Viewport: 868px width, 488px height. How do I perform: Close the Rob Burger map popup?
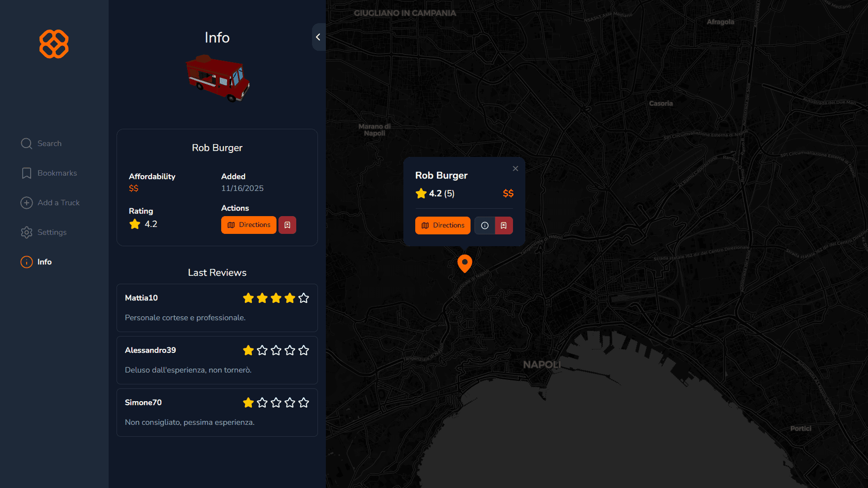(x=515, y=169)
